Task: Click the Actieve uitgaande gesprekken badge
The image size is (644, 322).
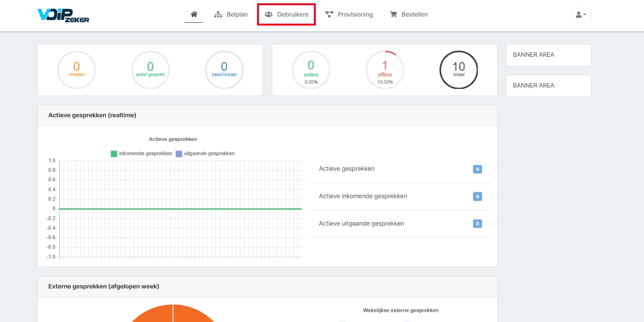Action: pyautogui.click(x=477, y=224)
